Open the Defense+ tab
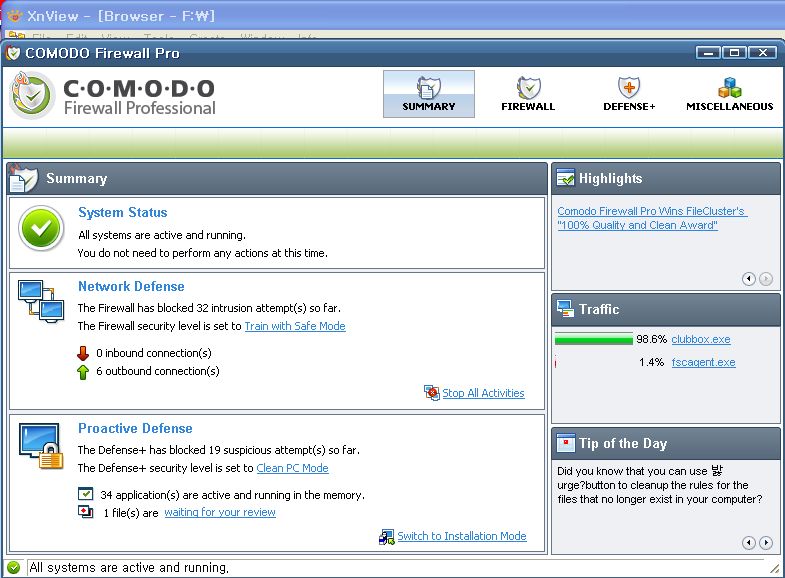785x578 pixels. pyautogui.click(x=629, y=94)
